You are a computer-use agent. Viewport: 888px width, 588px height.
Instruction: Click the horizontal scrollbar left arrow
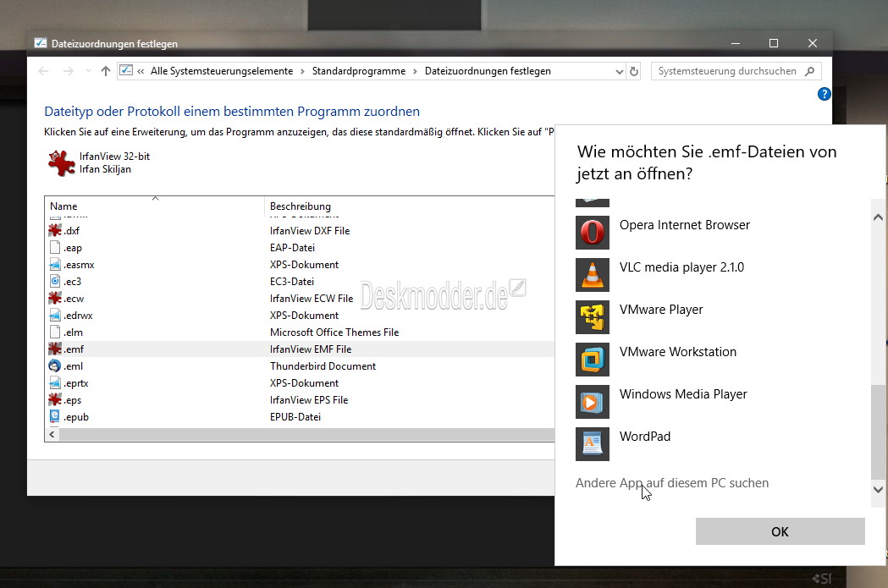pos(52,435)
